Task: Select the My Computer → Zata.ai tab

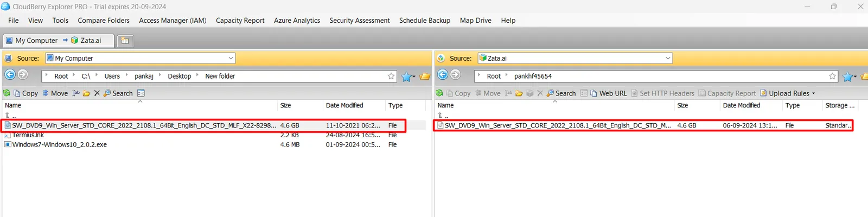Action: click(x=59, y=40)
